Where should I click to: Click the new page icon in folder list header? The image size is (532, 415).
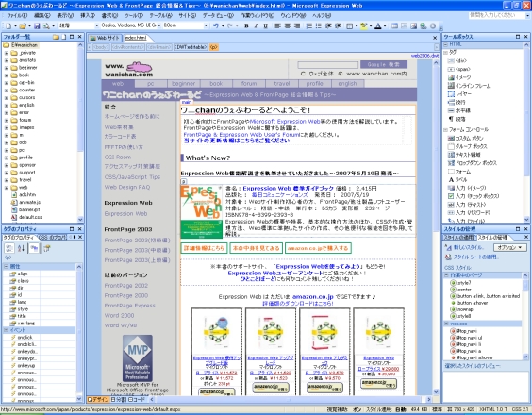click(64, 37)
